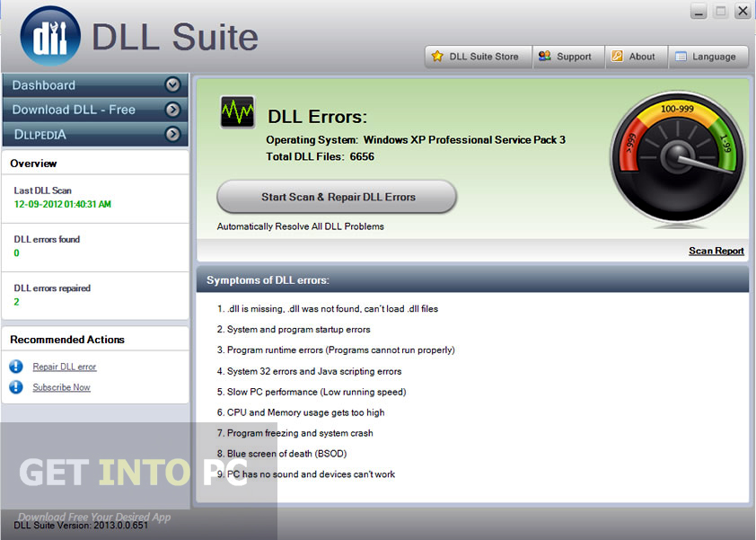Viewport: 756px width, 540px height.
Task: Click the DLL Suite logo icon
Action: click(x=50, y=36)
